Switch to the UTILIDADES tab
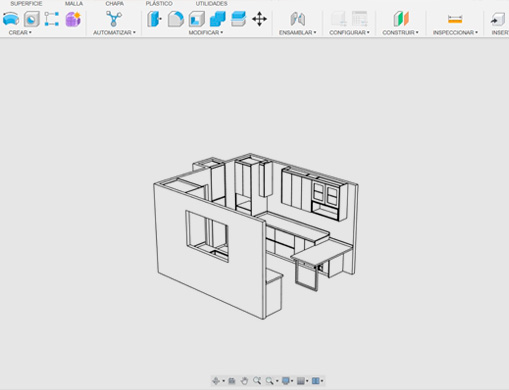This screenshot has width=509, height=390. coord(211,4)
